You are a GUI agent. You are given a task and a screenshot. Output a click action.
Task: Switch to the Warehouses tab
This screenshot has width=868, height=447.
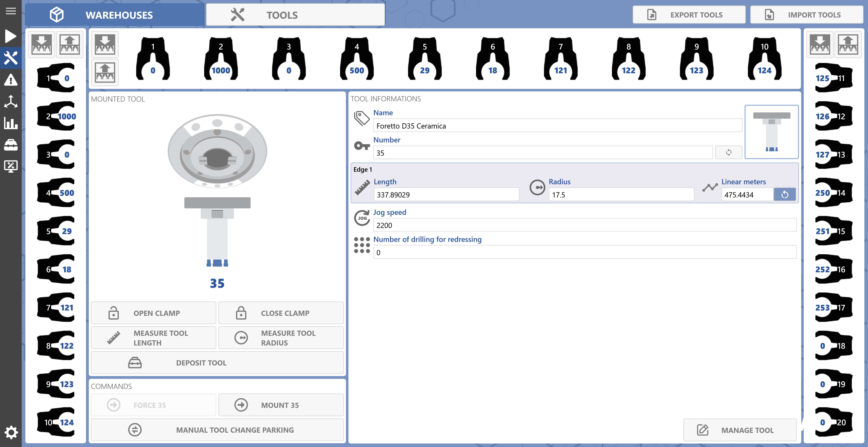[115, 15]
